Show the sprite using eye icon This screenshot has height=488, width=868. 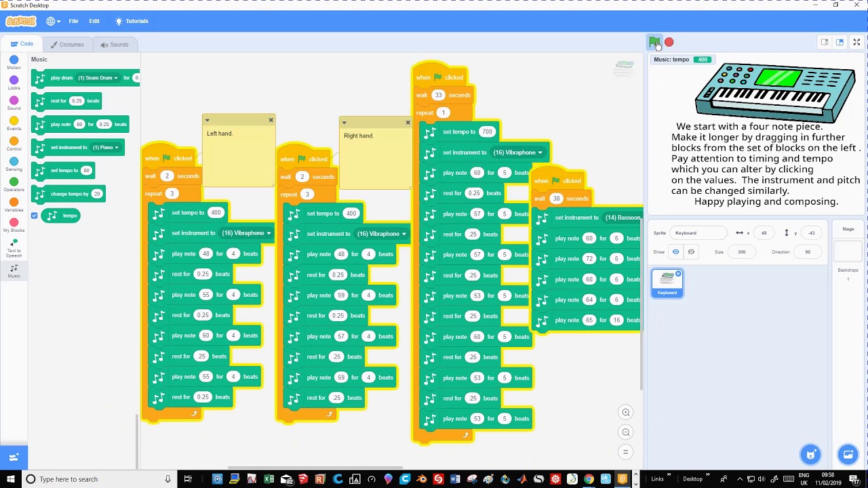click(675, 251)
